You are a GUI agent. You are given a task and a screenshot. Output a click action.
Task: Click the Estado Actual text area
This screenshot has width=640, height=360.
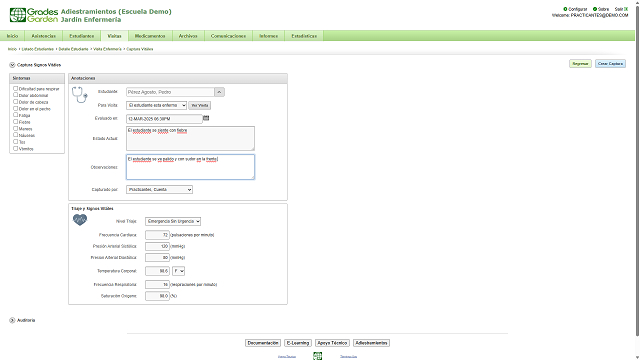click(190, 138)
